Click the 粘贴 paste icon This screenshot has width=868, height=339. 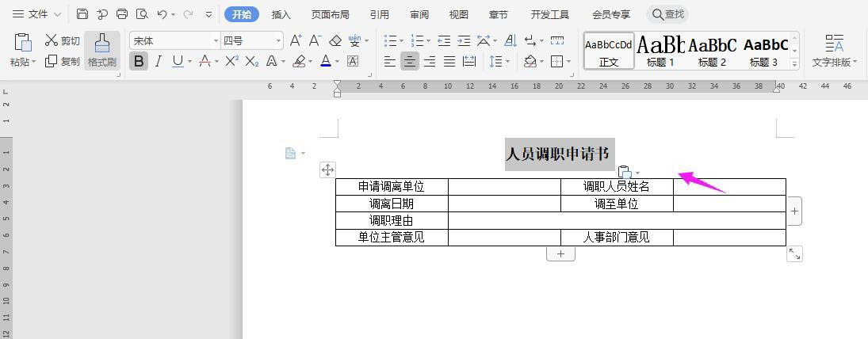23,43
